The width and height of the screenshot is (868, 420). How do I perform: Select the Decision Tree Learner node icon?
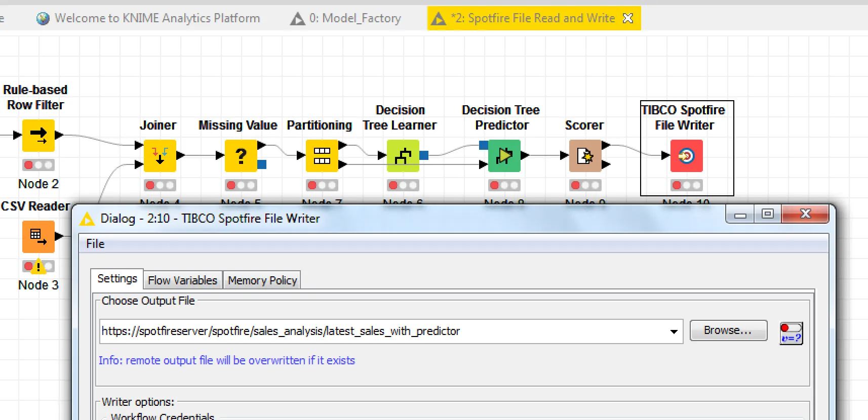pyautogui.click(x=403, y=156)
